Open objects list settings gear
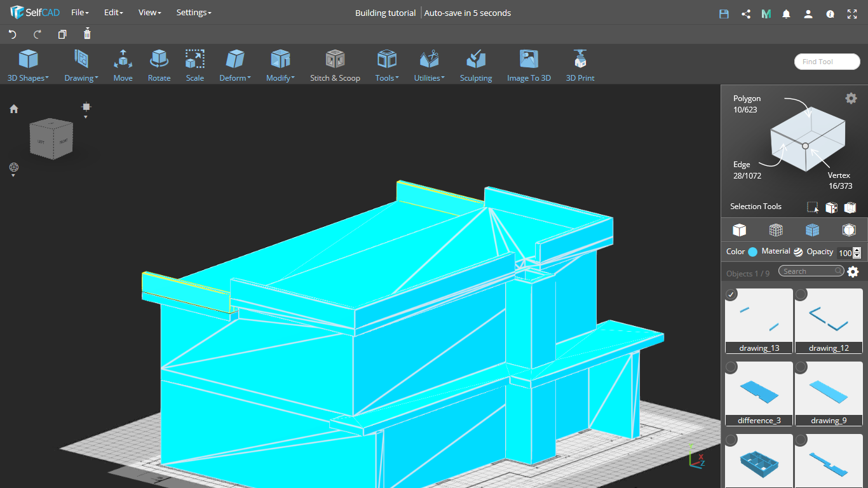The height and width of the screenshot is (488, 868). pos(853,272)
